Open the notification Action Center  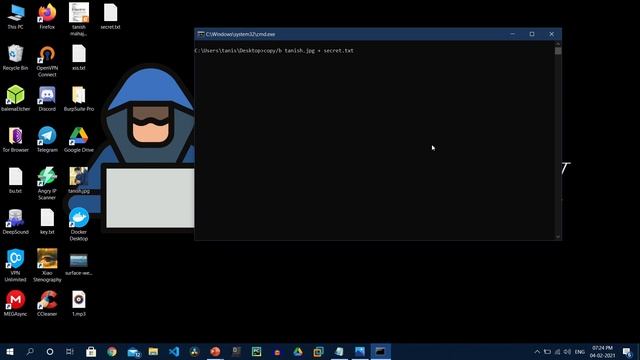pyautogui.click(x=627, y=351)
